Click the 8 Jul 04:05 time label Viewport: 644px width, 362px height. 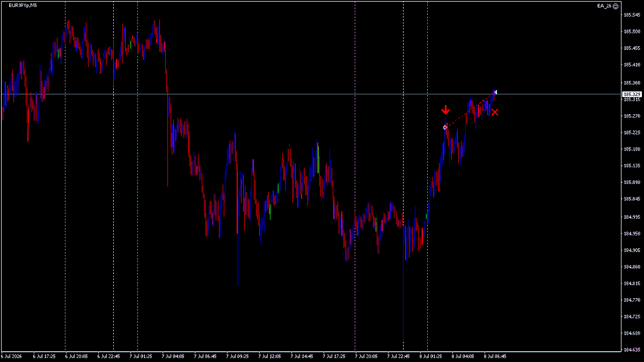coord(462,356)
